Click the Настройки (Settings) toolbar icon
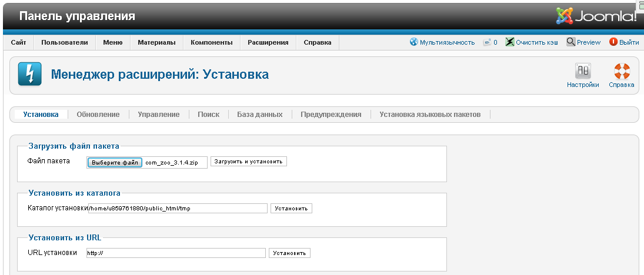This screenshot has width=644, height=275. pyautogui.click(x=583, y=72)
